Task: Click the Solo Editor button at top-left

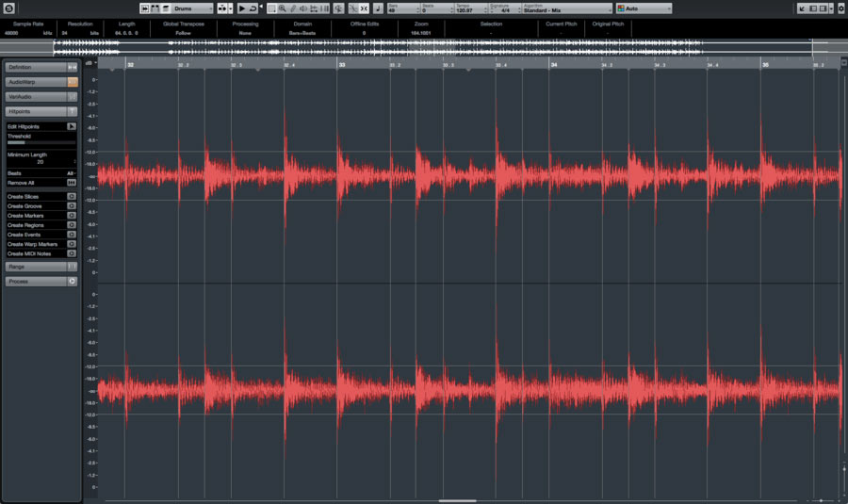Action: pyautogui.click(x=8, y=8)
